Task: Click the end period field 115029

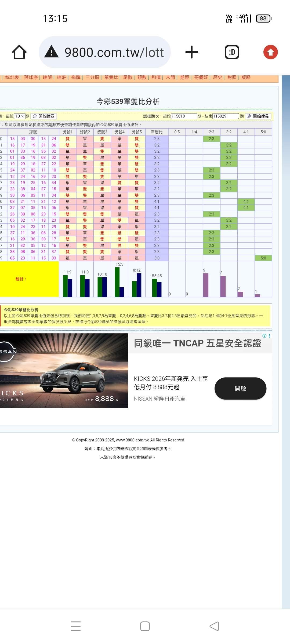Action: tap(225, 116)
